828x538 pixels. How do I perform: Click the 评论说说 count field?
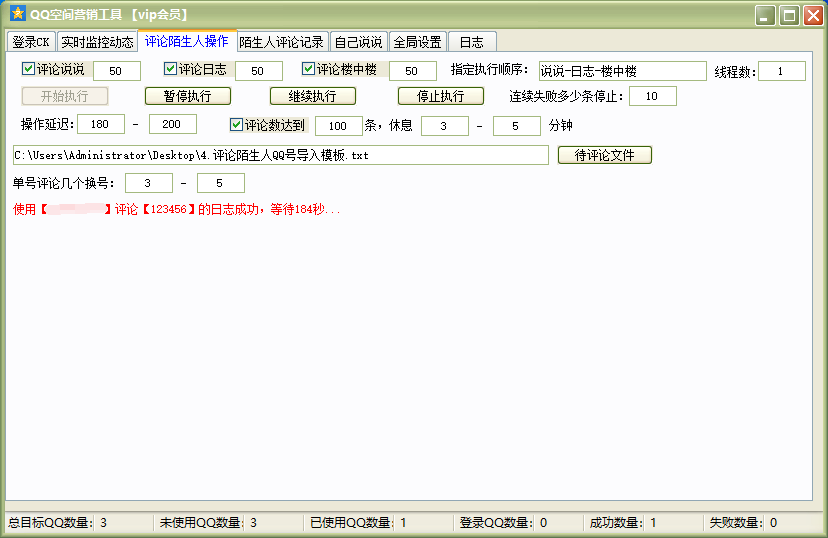click(117, 71)
